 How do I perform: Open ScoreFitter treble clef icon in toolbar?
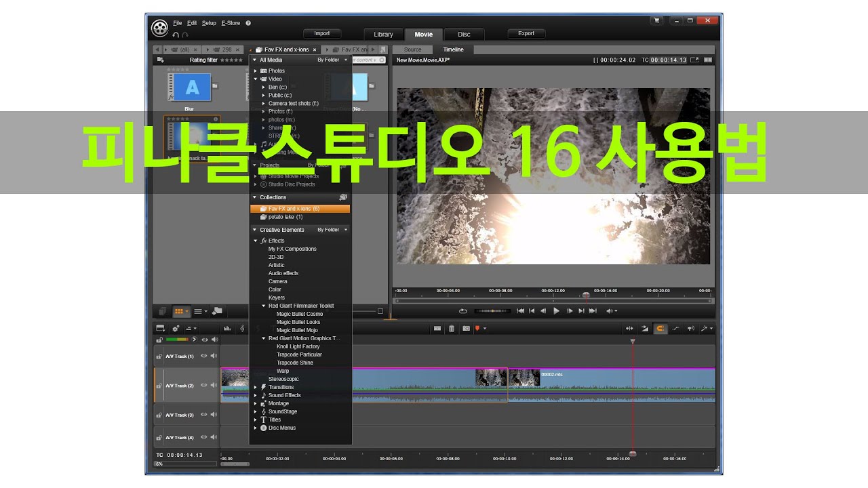pyautogui.click(x=242, y=329)
